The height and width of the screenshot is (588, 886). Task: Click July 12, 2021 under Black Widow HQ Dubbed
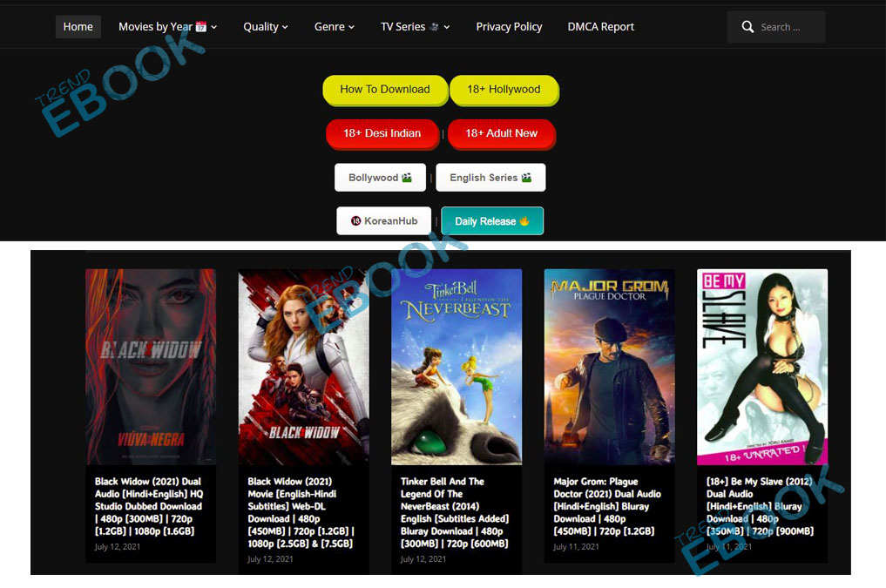(117, 547)
